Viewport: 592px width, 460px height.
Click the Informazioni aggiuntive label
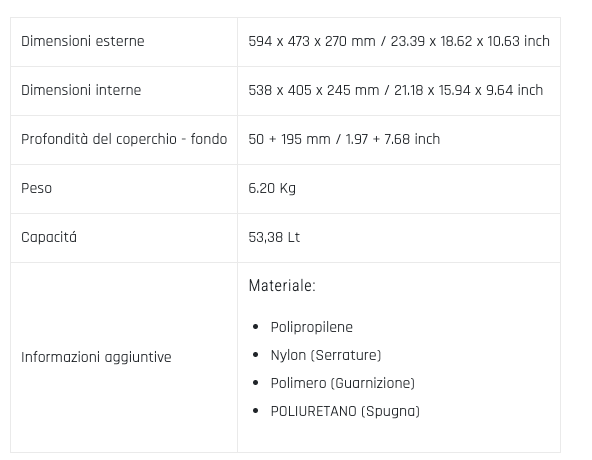(x=96, y=357)
